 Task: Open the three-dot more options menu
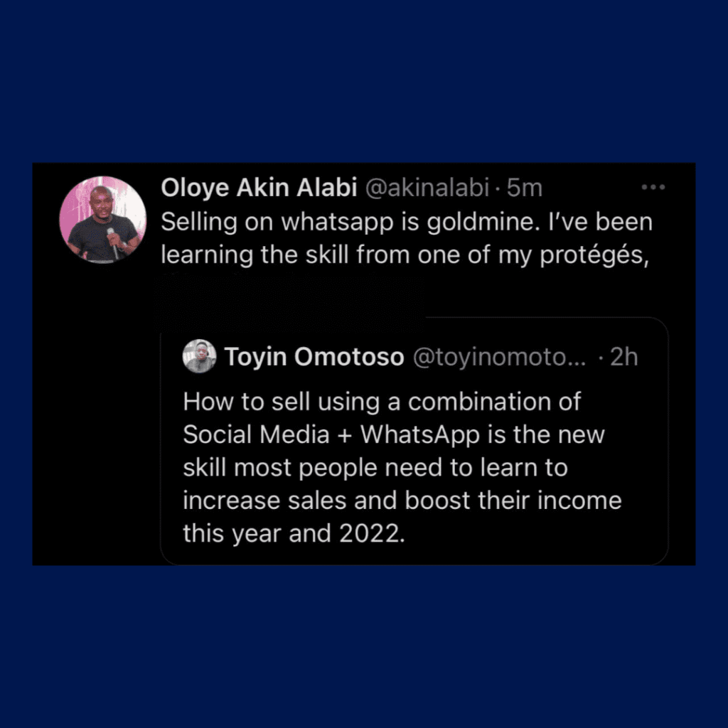pos(652,188)
